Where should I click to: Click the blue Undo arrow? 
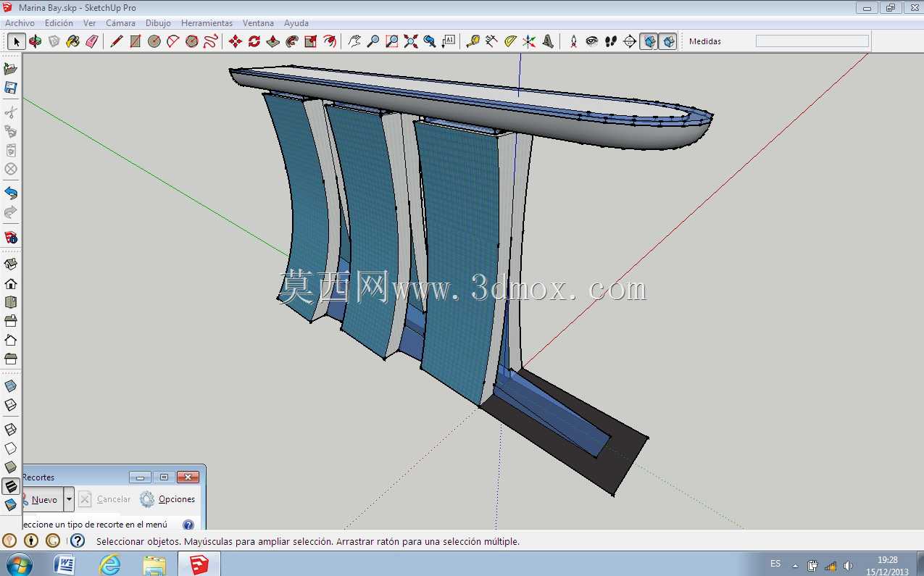(11, 193)
